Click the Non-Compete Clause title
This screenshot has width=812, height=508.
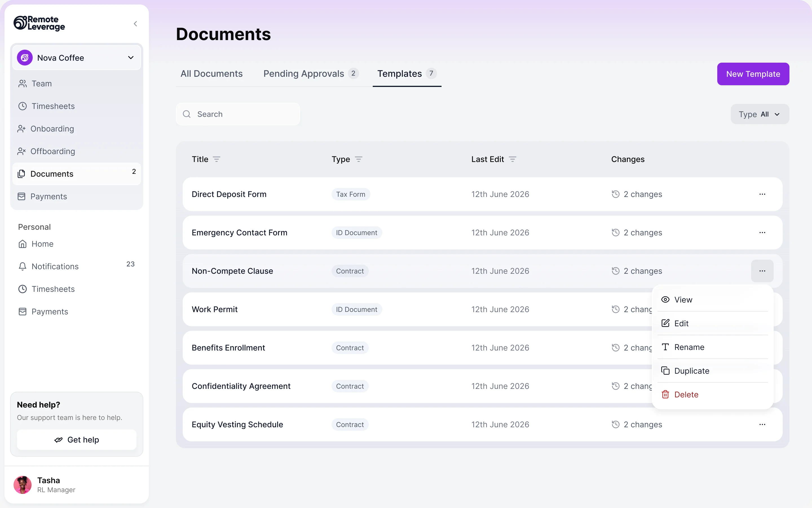click(232, 271)
